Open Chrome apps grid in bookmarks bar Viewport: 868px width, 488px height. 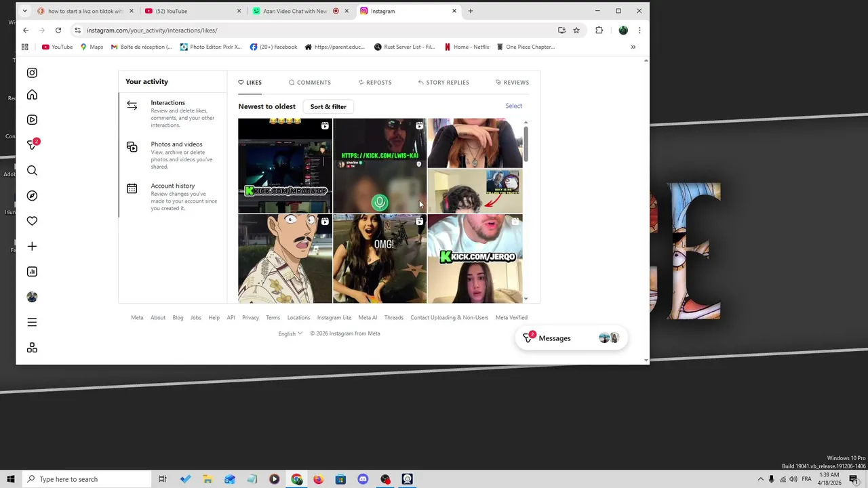(x=25, y=47)
